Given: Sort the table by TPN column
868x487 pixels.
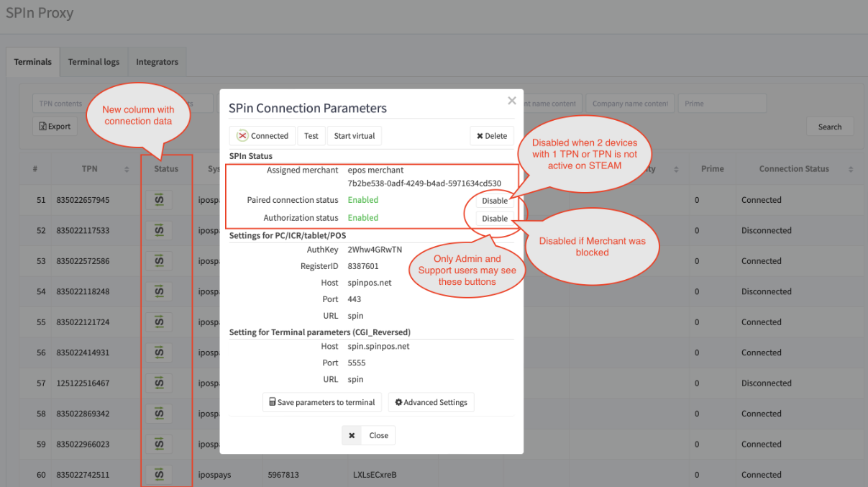Looking at the screenshot, I should (89, 169).
